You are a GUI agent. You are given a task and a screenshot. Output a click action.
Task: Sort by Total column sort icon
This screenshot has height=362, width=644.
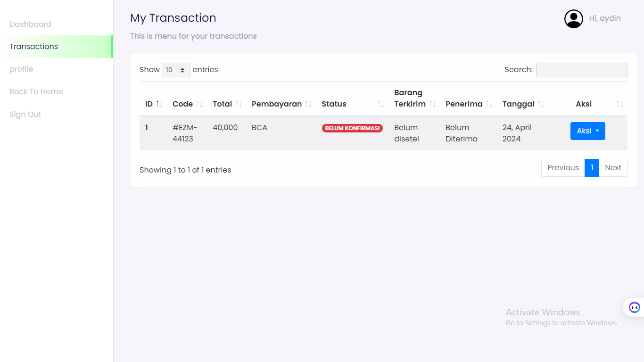(x=239, y=104)
